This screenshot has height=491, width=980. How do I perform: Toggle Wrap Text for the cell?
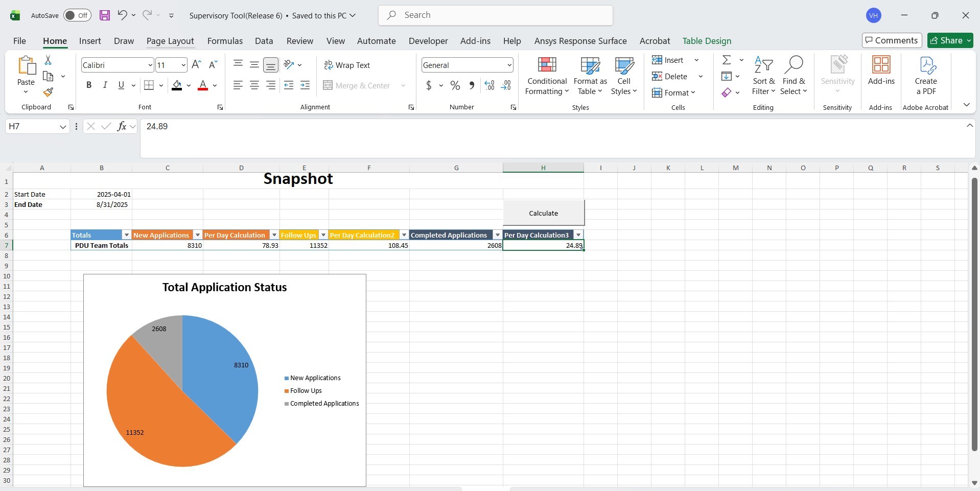click(x=347, y=65)
